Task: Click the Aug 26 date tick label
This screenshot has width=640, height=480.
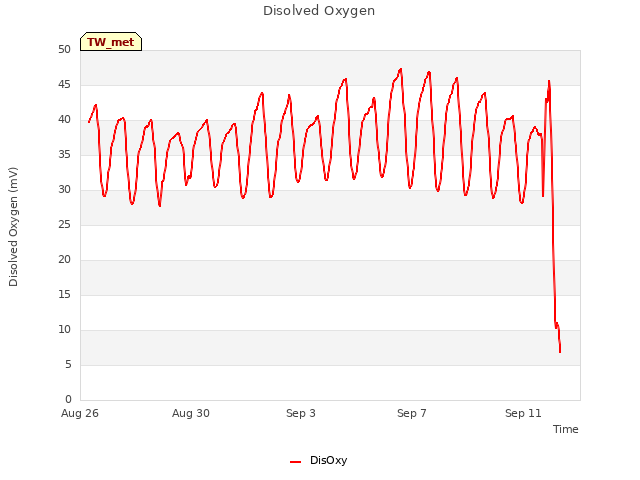Action: (80, 413)
